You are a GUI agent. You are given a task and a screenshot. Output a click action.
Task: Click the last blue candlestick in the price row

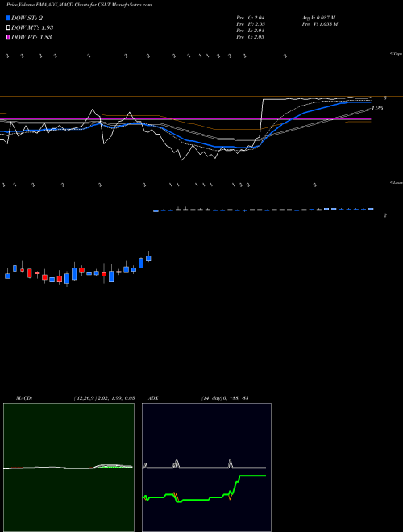pyautogui.click(x=371, y=209)
